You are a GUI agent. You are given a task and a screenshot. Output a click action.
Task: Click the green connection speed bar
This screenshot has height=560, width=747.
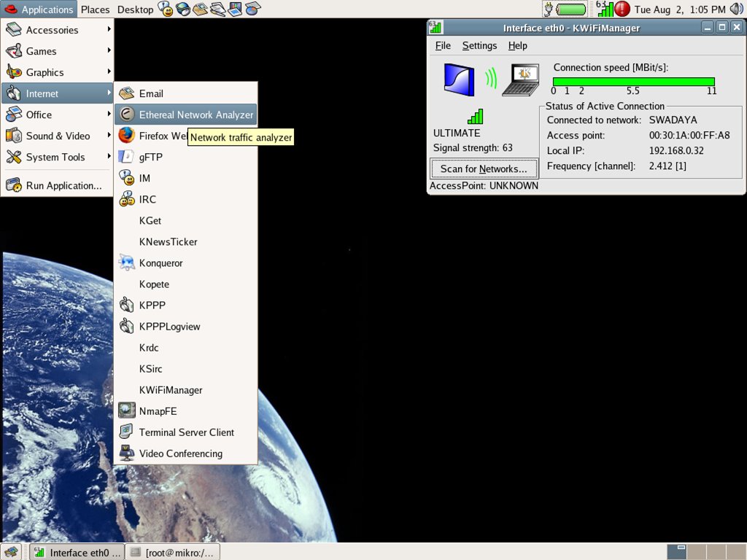pyautogui.click(x=633, y=82)
